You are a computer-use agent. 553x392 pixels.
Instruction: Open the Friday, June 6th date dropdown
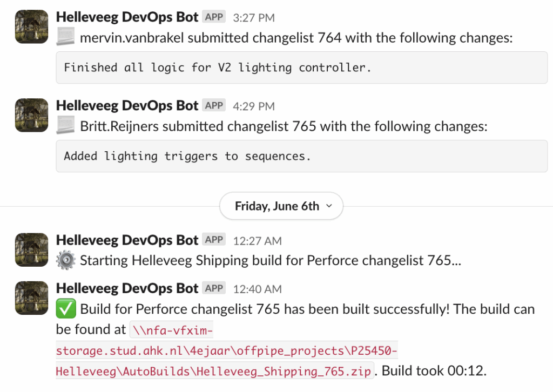[x=281, y=206]
